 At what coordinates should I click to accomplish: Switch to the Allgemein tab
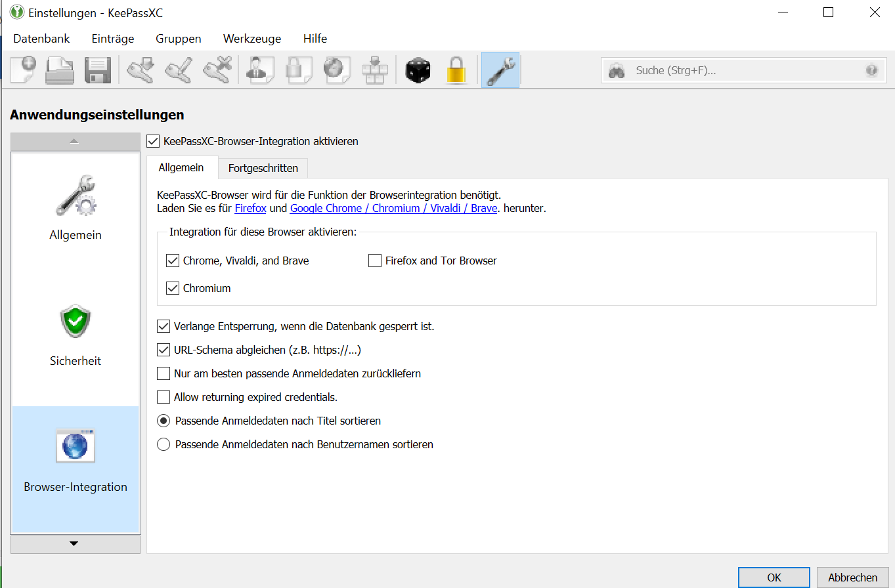click(181, 167)
